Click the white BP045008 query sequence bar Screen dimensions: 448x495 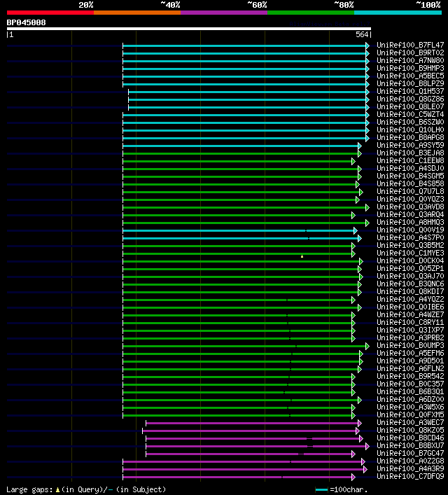tap(189, 29)
